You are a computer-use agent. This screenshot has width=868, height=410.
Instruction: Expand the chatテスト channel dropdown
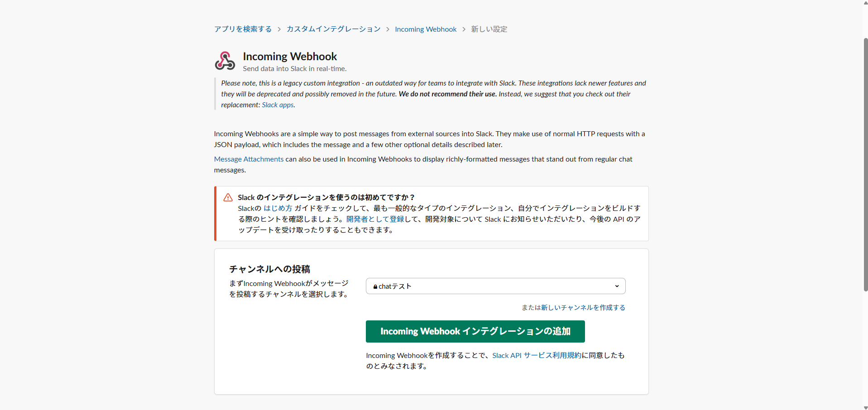click(x=495, y=286)
